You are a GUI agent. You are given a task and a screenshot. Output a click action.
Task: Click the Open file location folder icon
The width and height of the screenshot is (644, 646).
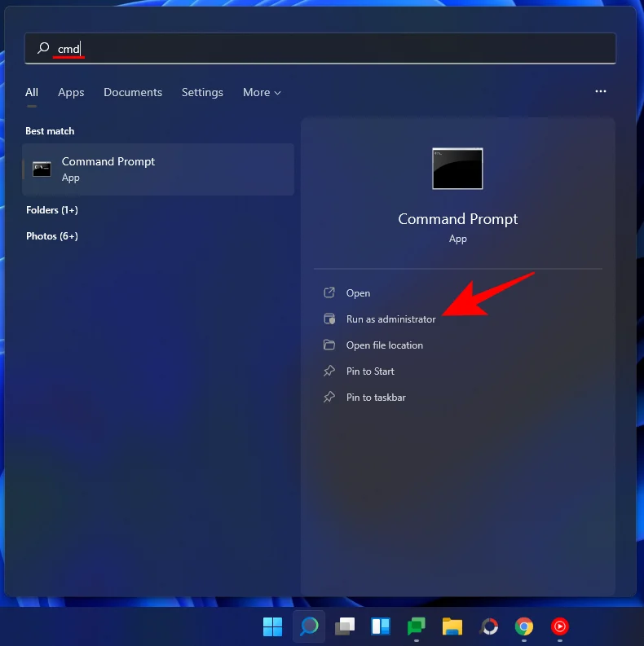click(x=329, y=345)
